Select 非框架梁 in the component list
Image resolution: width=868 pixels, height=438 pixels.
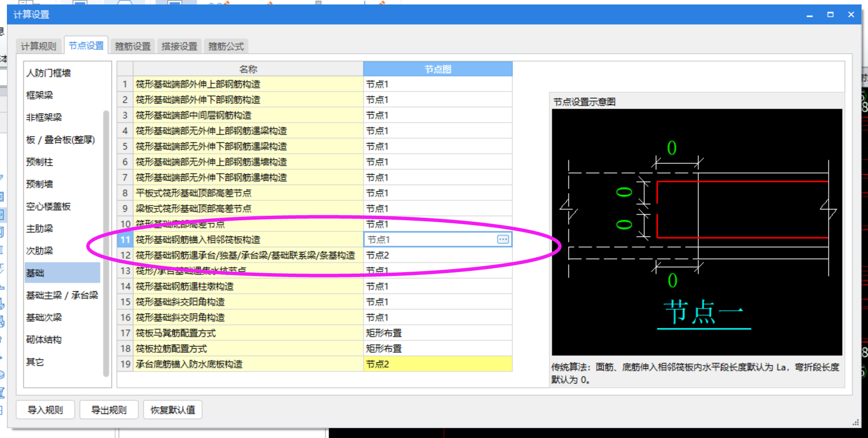click(x=44, y=118)
